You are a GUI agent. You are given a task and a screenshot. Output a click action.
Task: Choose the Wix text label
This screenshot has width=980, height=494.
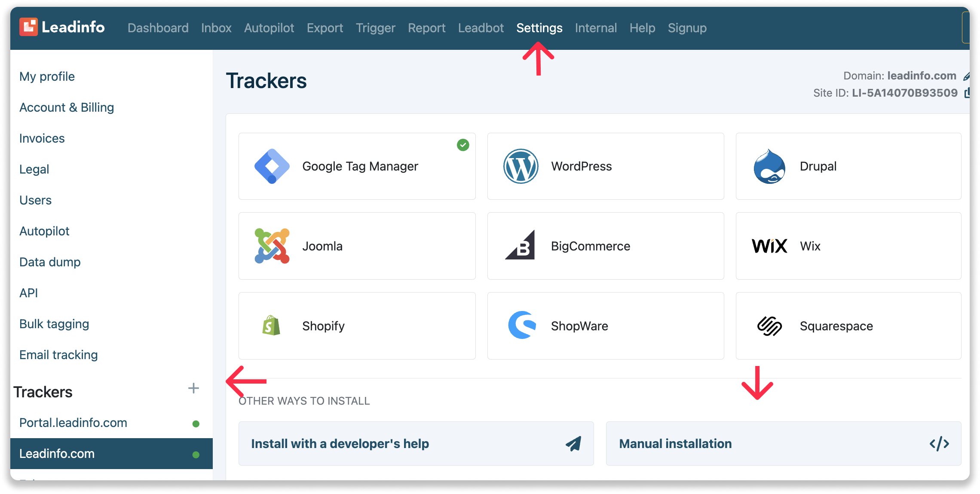tap(810, 246)
